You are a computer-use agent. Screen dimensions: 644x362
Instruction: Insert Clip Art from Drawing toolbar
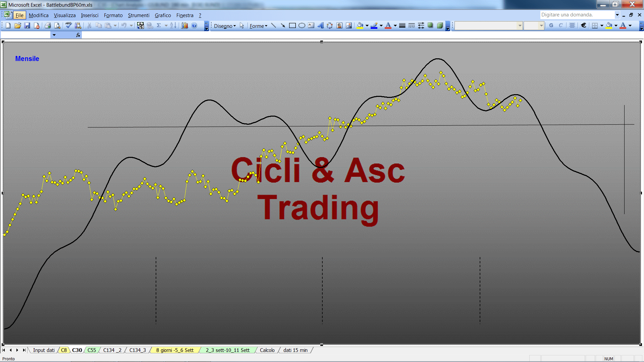[x=339, y=25]
